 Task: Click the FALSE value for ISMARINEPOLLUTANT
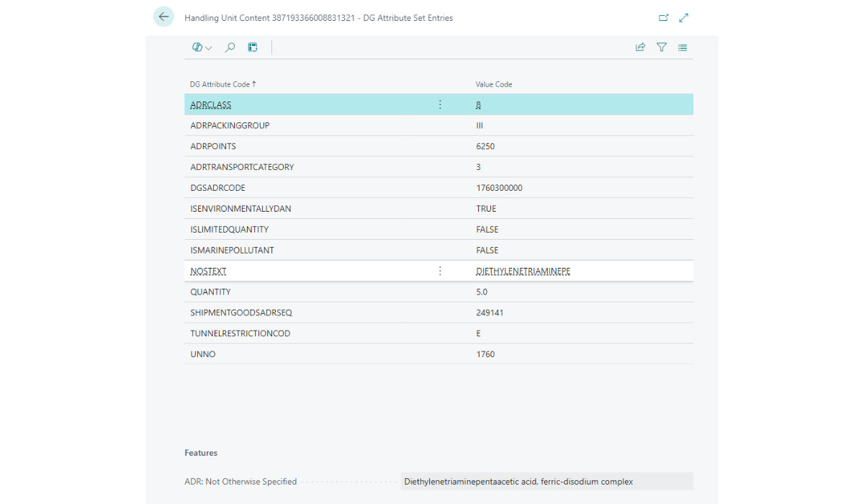click(487, 251)
